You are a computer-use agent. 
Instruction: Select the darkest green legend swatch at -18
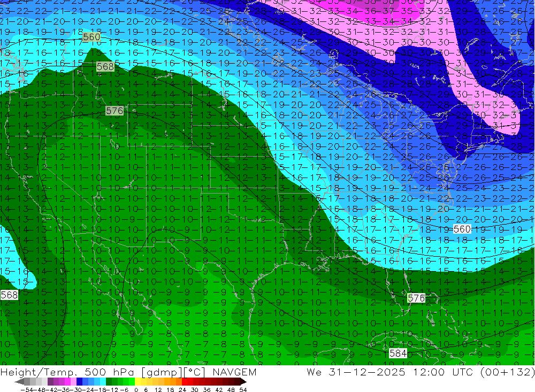click(109, 381)
